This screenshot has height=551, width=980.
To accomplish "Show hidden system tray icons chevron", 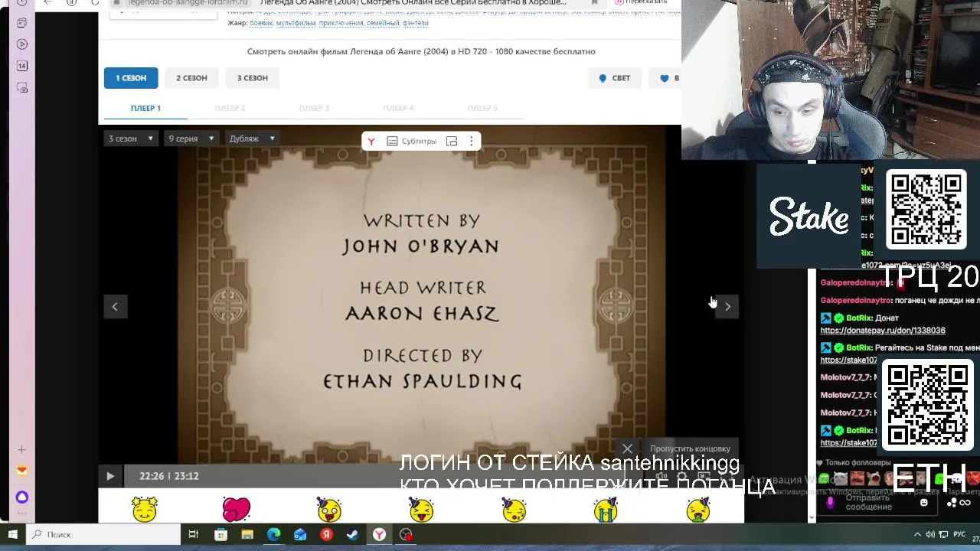I will (917, 535).
